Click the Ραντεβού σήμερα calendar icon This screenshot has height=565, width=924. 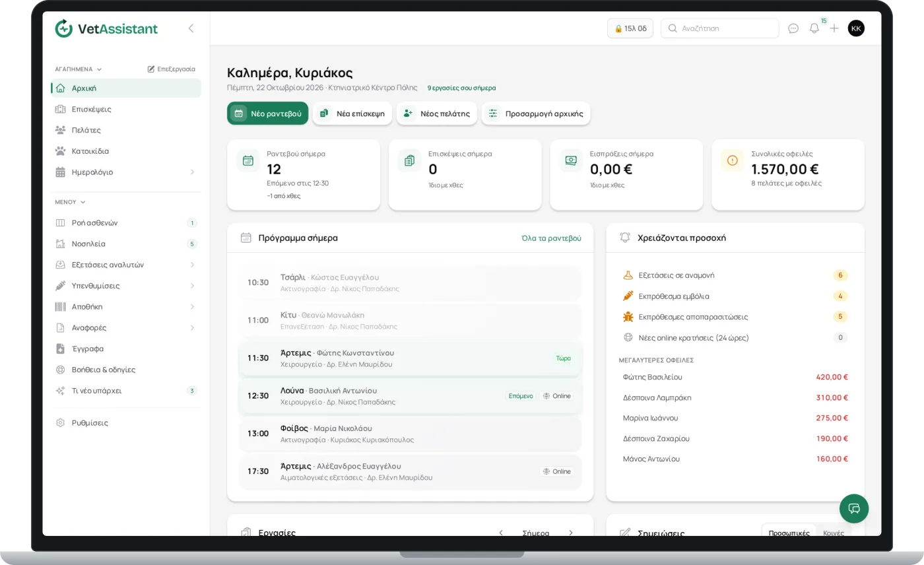click(x=248, y=160)
